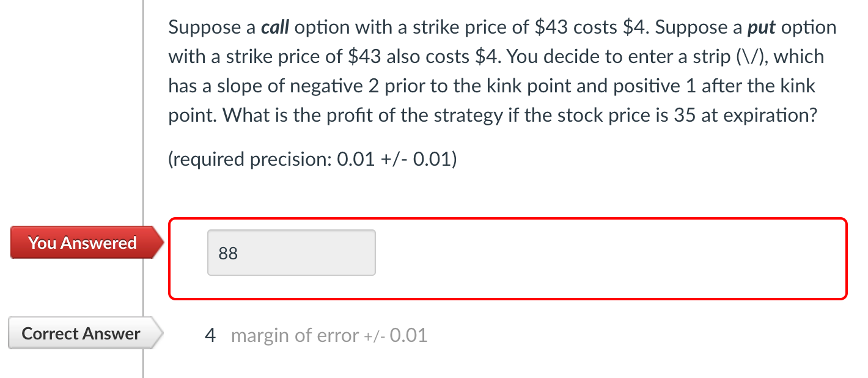Select the gray Correct Answer label
The height and width of the screenshot is (378, 868).
(81, 333)
